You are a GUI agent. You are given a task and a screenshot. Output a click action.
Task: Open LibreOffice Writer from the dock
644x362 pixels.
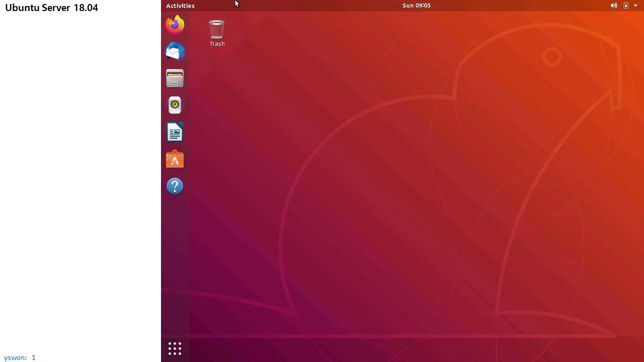coord(175,132)
